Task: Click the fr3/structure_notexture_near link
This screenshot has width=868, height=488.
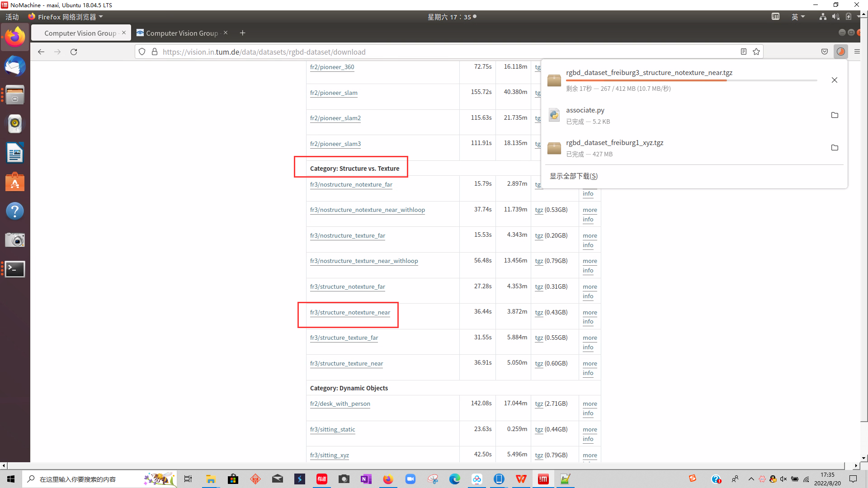Action: pos(350,312)
